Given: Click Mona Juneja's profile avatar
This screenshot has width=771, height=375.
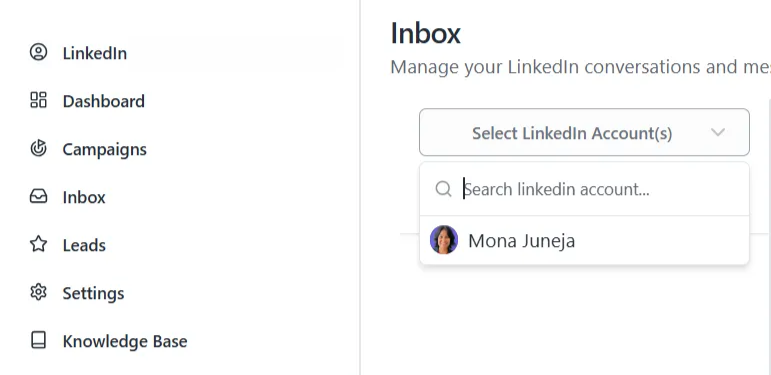Looking at the screenshot, I should click(x=444, y=240).
